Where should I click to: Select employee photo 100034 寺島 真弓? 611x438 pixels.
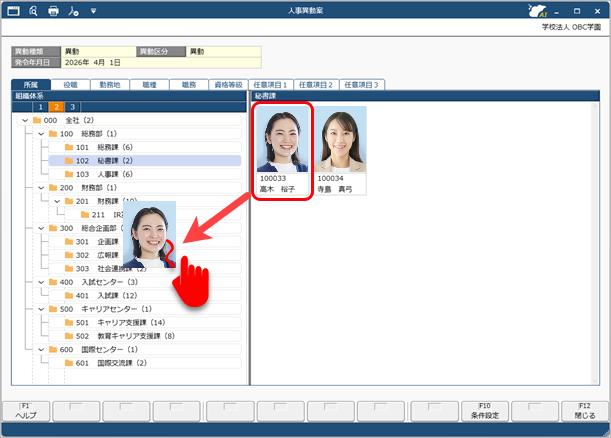(x=340, y=139)
